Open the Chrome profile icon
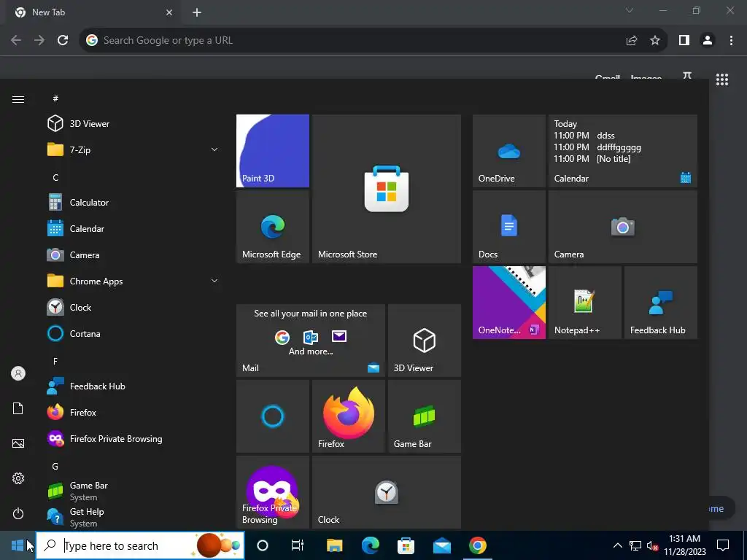The image size is (747, 560). (x=708, y=41)
